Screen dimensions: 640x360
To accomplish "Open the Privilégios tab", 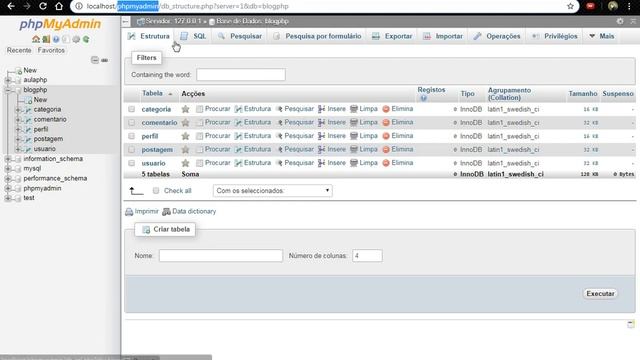I will pos(555,36).
